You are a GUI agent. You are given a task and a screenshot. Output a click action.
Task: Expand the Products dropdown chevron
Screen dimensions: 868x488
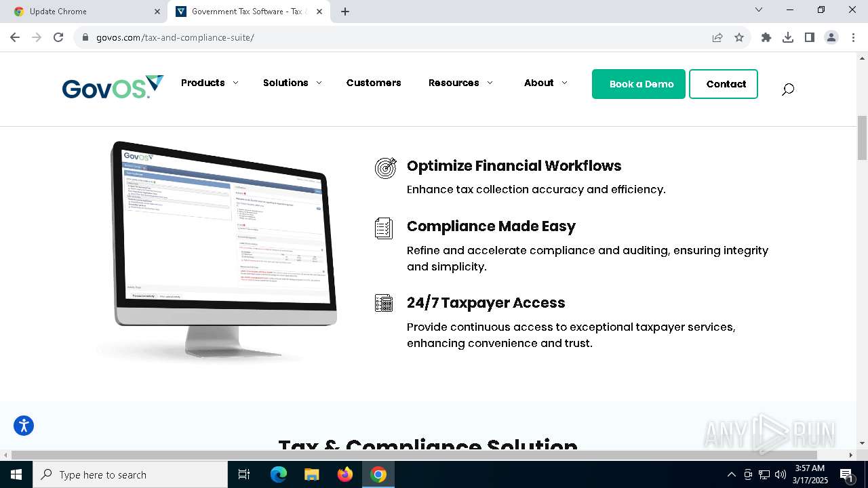click(x=235, y=83)
